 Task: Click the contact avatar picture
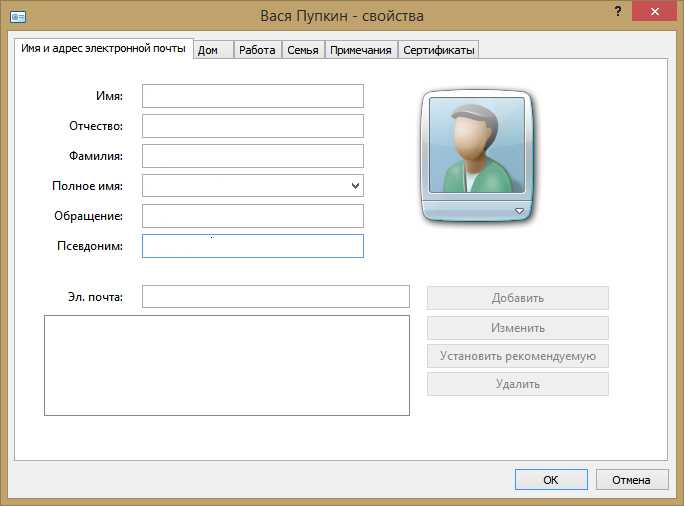pos(477,145)
